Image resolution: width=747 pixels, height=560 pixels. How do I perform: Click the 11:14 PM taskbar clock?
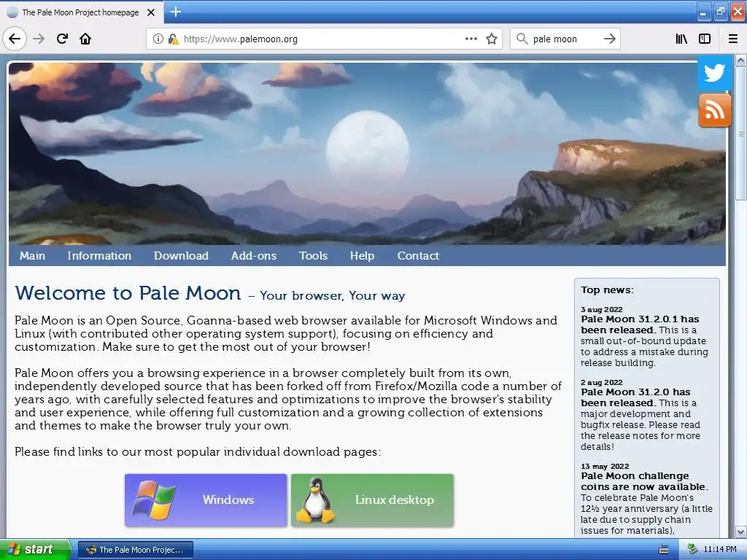720,550
